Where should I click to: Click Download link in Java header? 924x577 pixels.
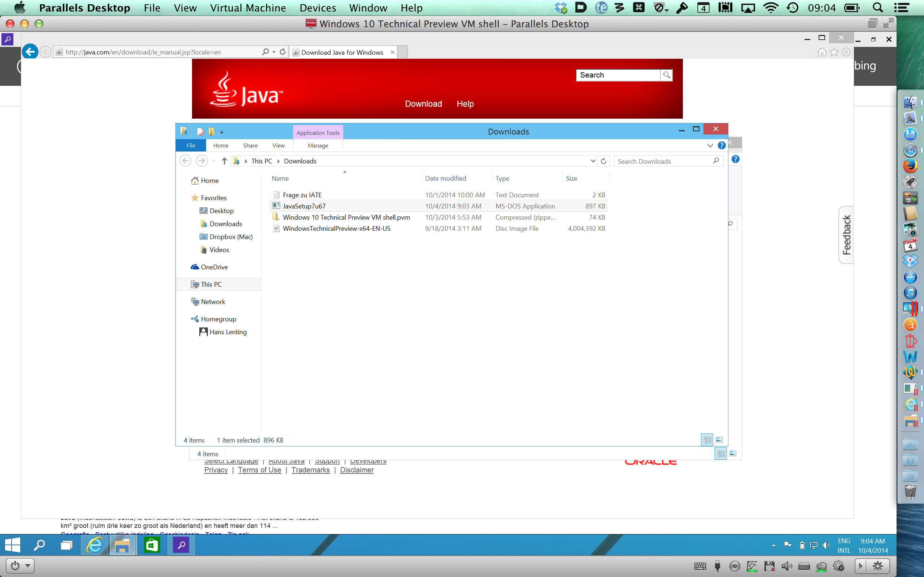pos(423,104)
